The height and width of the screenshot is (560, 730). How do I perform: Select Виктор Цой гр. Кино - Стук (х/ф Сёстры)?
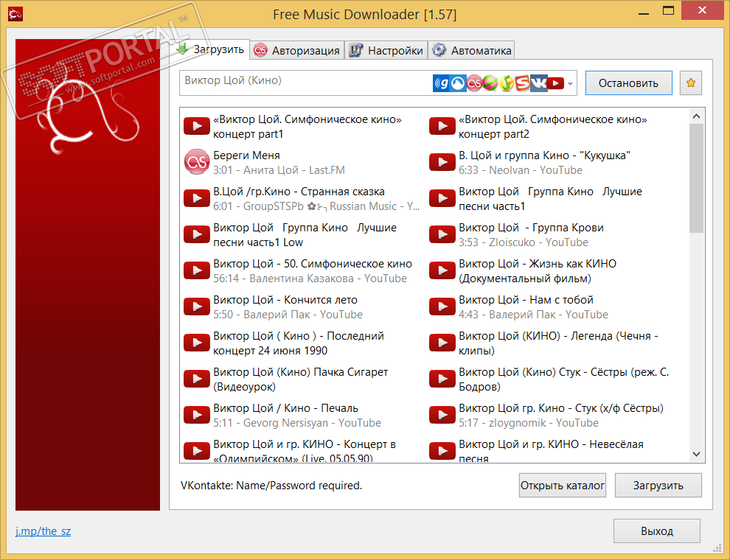tap(548, 416)
